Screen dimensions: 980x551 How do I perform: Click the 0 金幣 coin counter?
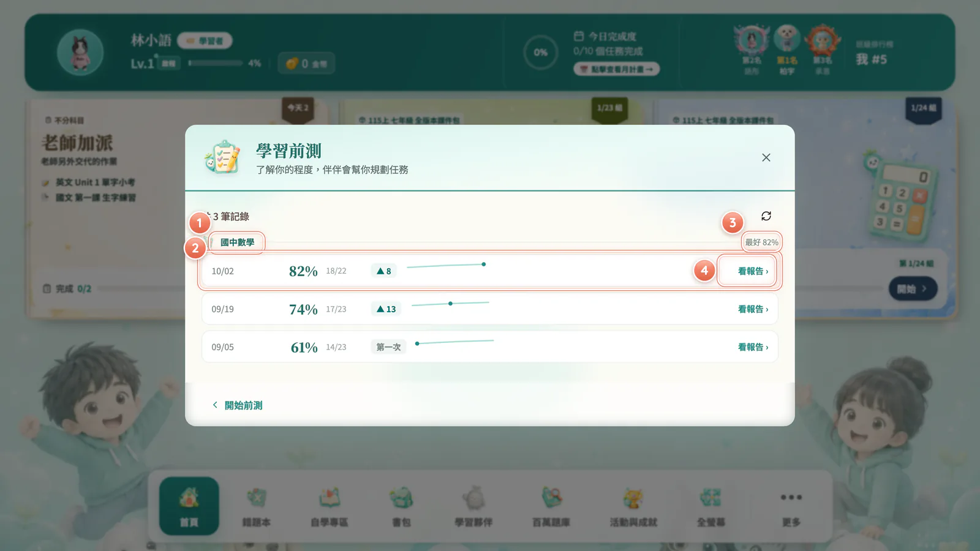pos(307,63)
